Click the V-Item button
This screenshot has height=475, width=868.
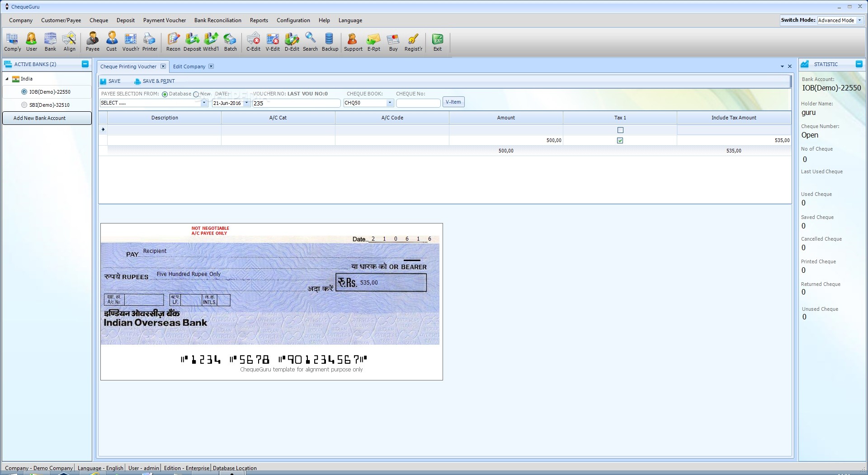[x=453, y=102]
